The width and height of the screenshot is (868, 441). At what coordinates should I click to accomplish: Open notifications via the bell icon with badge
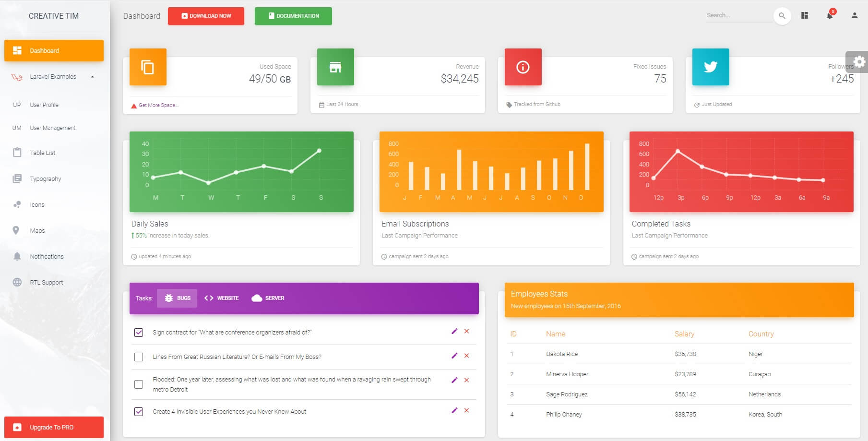829,15
